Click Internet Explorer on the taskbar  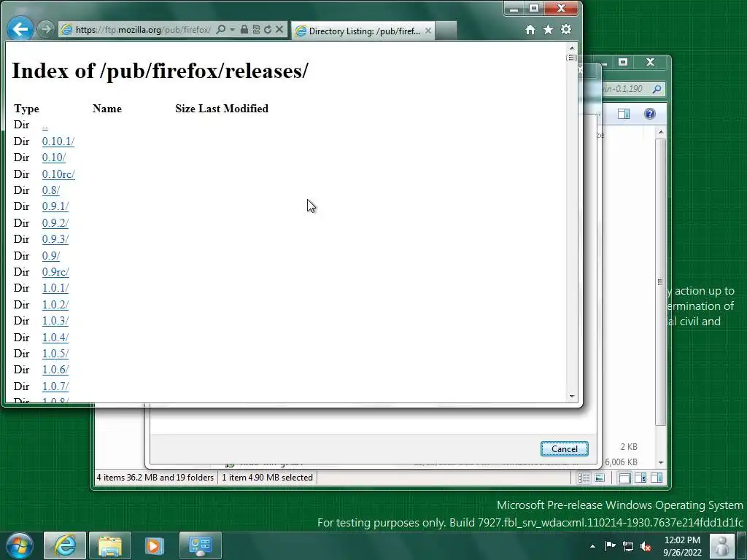point(65,545)
